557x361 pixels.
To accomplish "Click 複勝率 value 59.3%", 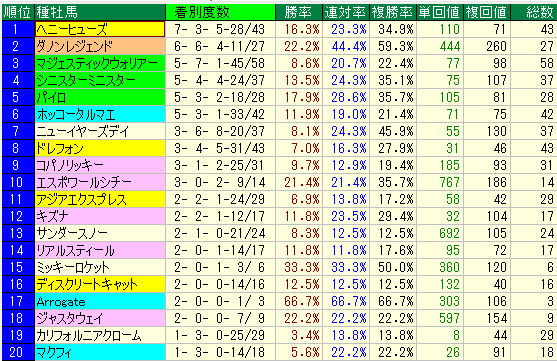I will pos(396,46).
